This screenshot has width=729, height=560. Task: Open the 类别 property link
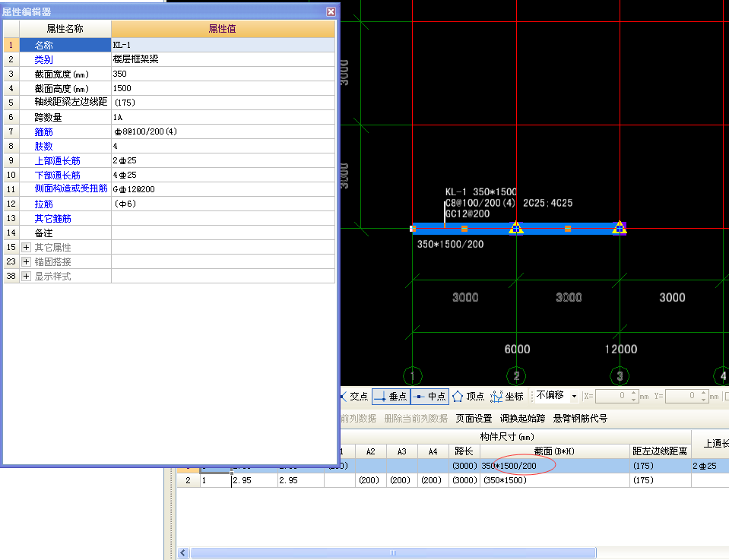pyautogui.click(x=43, y=59)
